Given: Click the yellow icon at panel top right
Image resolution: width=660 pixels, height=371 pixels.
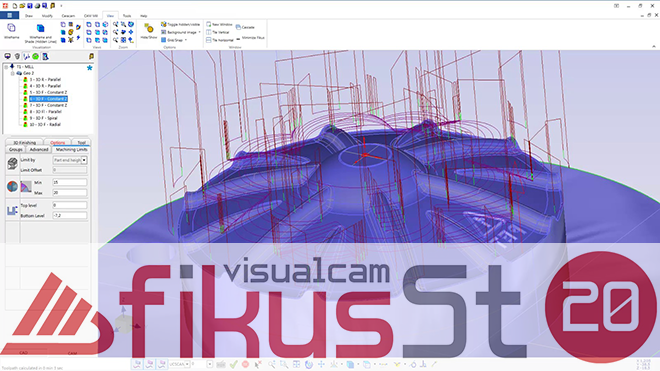Looking at the screenshot, I should 91,56.
